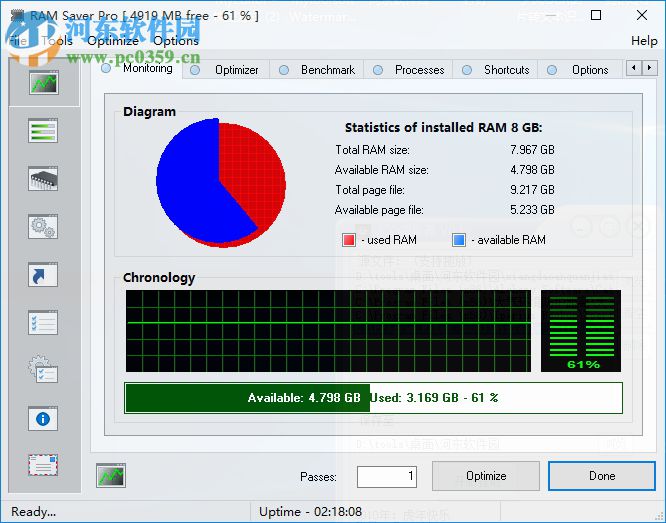This screenshot has width=666, height=523.
Task: Click the RAM usage pie chart
Action: pos(221,183)
